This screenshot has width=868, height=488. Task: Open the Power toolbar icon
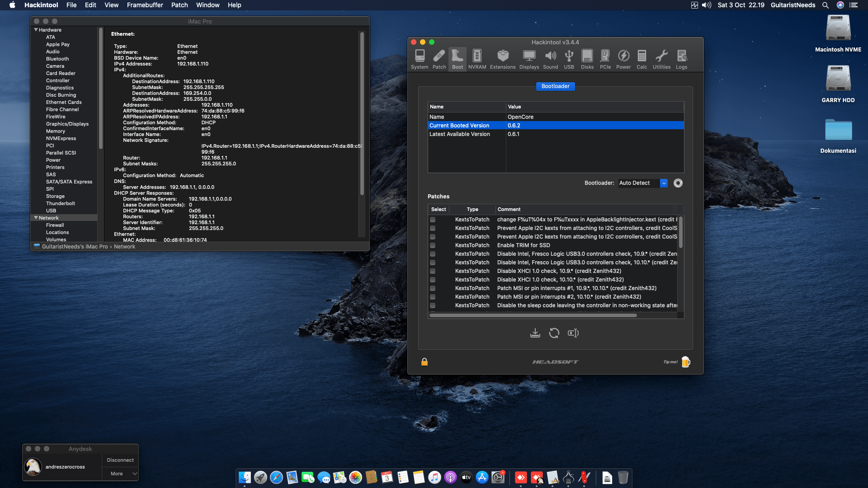[x=623, y=59]
